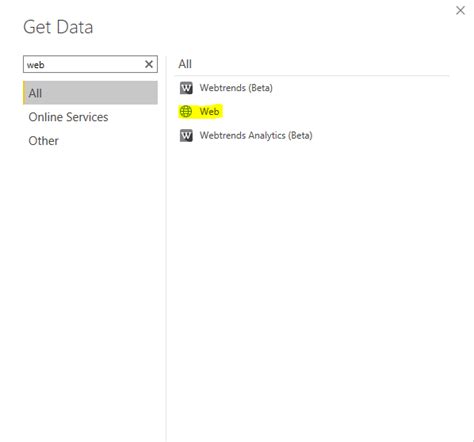Screen dimensions: 474x442
Task: Choose the Web connector label
Action: click(209, 111)
